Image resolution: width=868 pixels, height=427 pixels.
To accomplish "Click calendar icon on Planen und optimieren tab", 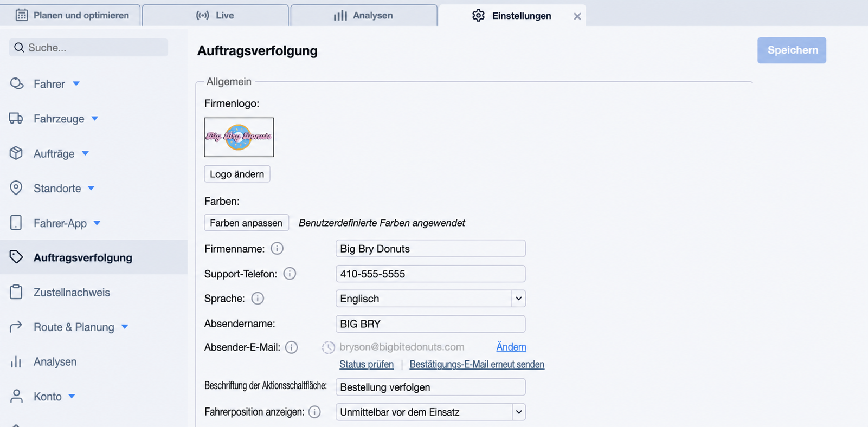I will tap(22, 15).
